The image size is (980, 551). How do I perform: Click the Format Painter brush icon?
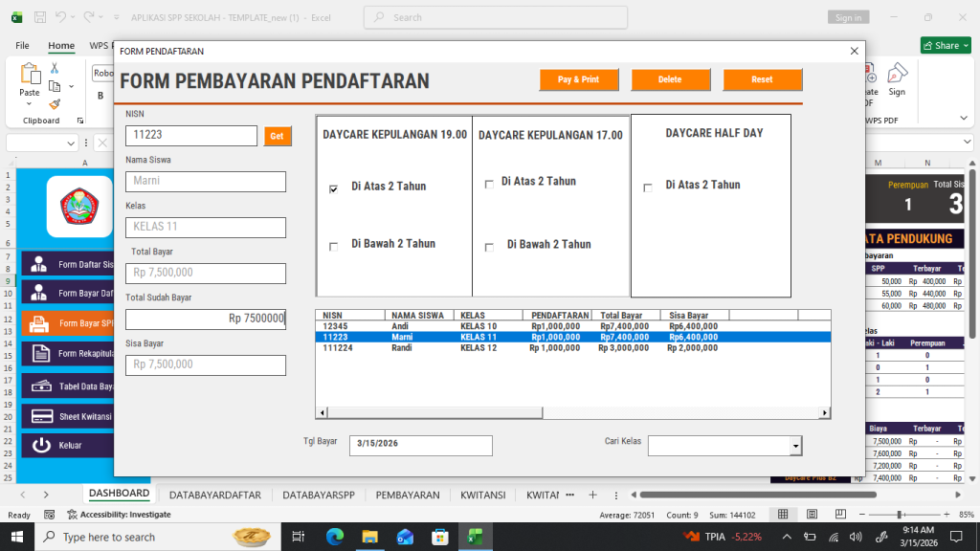pyautogui.click(x=55, y=104)
